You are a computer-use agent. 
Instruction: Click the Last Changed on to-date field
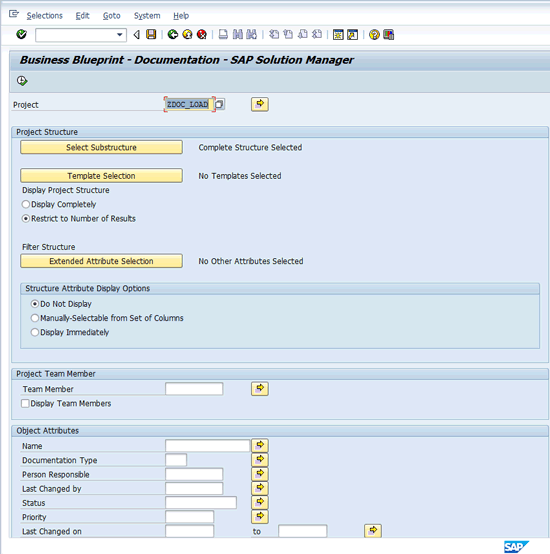click(303, 531)
